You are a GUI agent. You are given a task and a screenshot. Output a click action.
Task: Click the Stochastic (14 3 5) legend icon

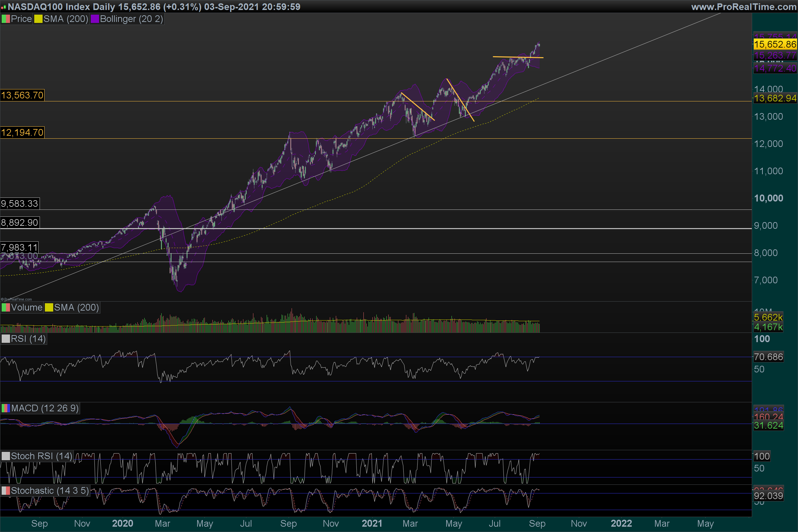tap(5, 491)
